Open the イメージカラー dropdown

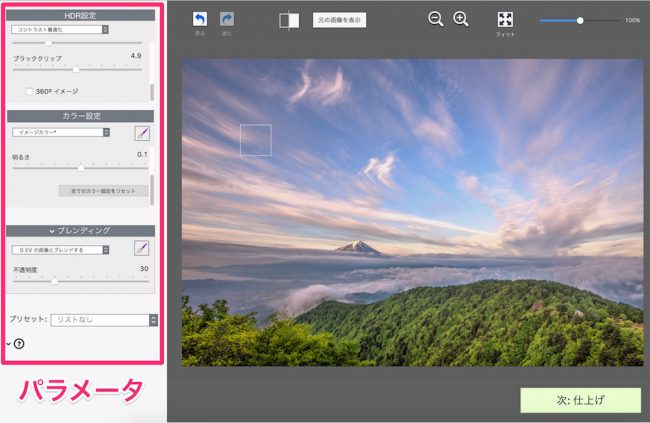(x=61, y=132)
